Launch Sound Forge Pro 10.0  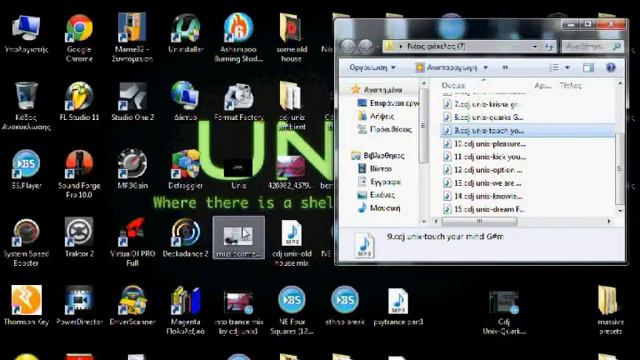pos(79,174)
